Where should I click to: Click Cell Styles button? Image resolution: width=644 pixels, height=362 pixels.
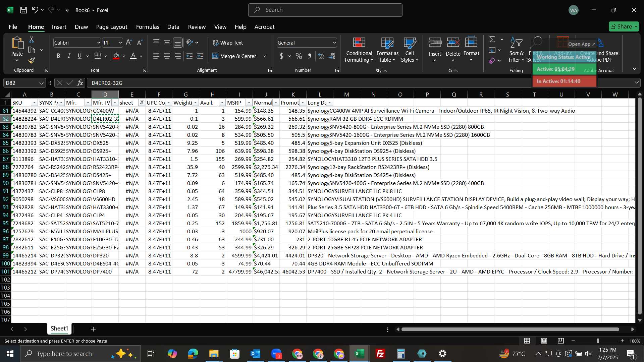pyautogui.click(x=410, y=50)
